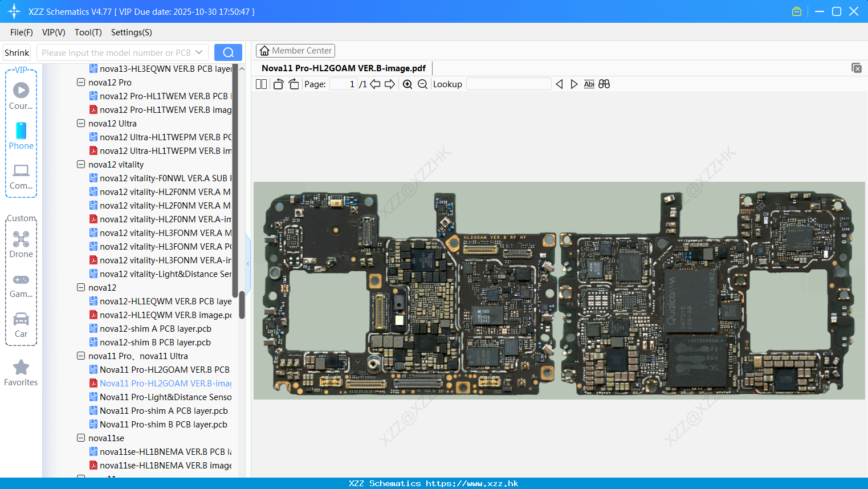This screenshot has height=489, width=868.
Task: Click the Page number field
Action: (344, 84)
